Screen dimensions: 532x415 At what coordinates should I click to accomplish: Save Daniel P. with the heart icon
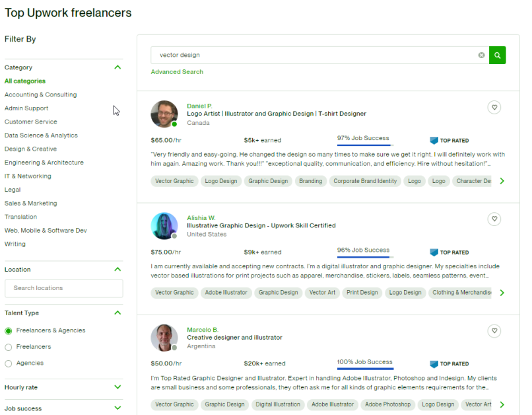coord(494,107)
